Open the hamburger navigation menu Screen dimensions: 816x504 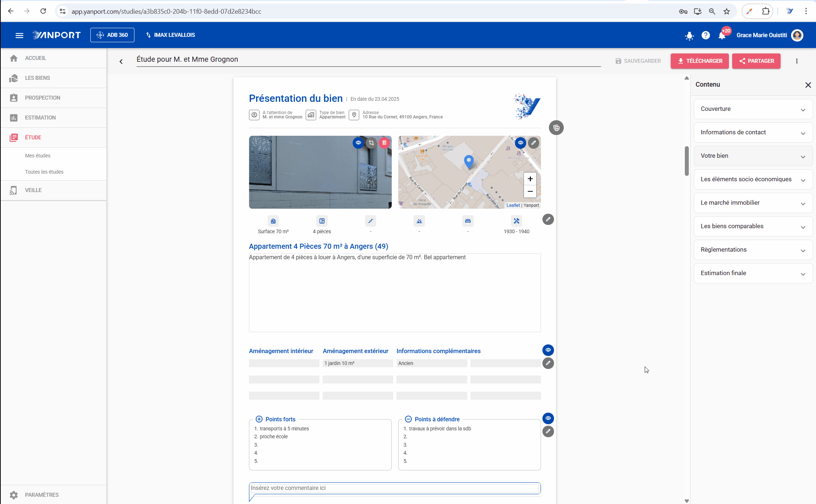click(x=20, y=35)
